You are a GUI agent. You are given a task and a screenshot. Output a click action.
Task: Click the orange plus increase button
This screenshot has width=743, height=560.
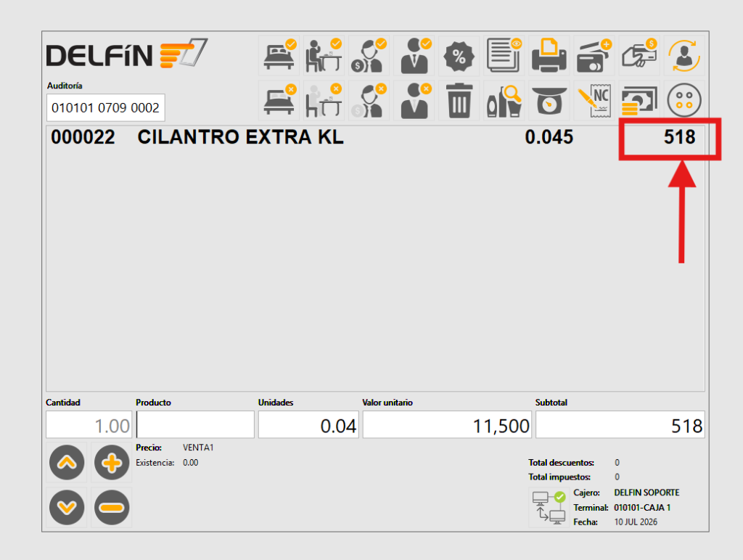pyautogui.click(x=112, y=462)
